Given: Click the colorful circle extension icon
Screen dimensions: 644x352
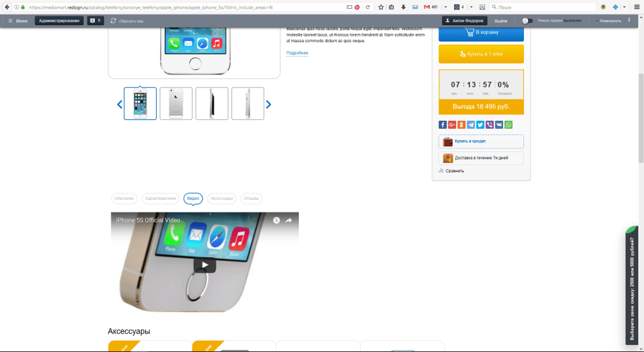Looking at the screenshot, I should click(603, 7).
